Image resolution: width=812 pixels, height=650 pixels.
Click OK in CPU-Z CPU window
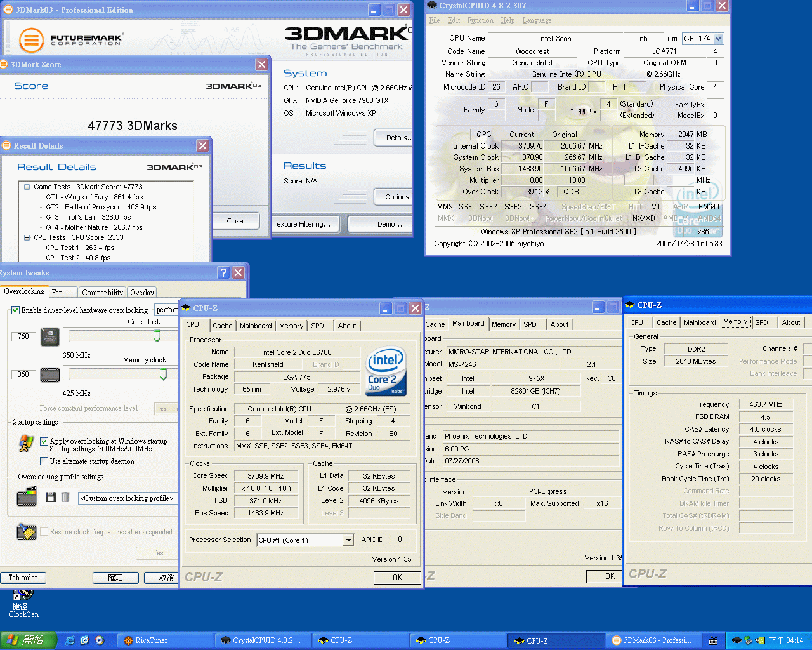[397, 578]
